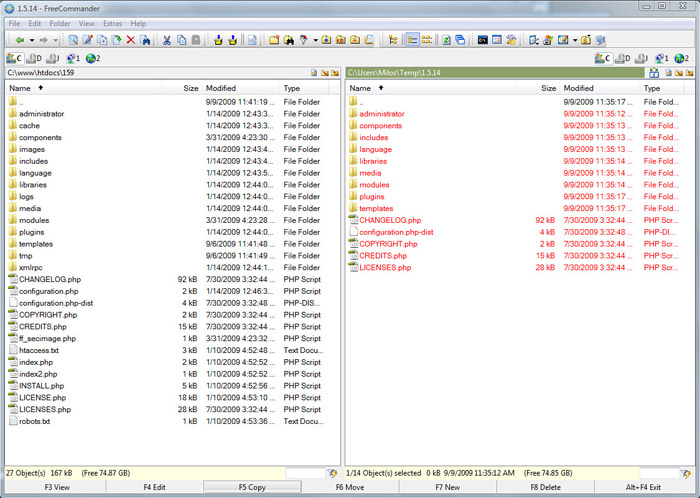Click the gift-box icon by the right path bar
Viewport: 700px width, 498px height.
click(654, 73)
